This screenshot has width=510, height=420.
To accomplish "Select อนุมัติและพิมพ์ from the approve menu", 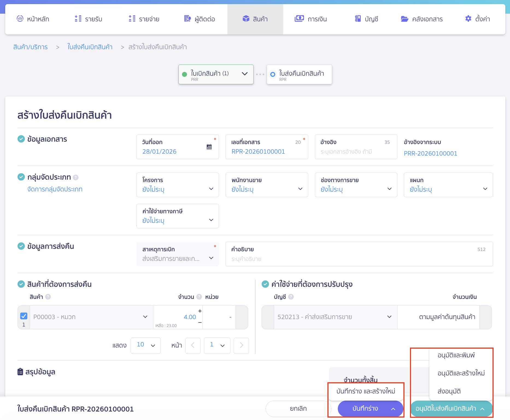I will 456,355.
